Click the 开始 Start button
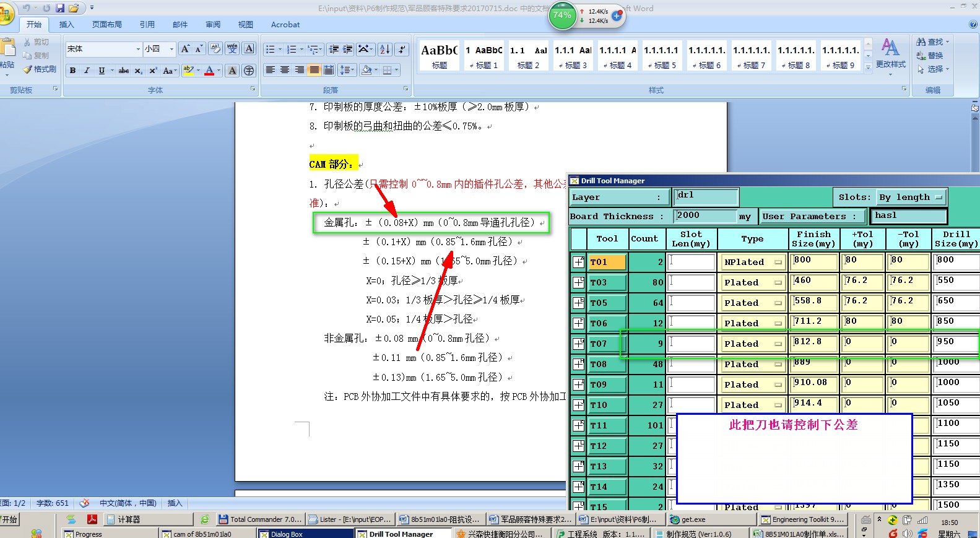The image size is (980, 538). tap(9, 519)
